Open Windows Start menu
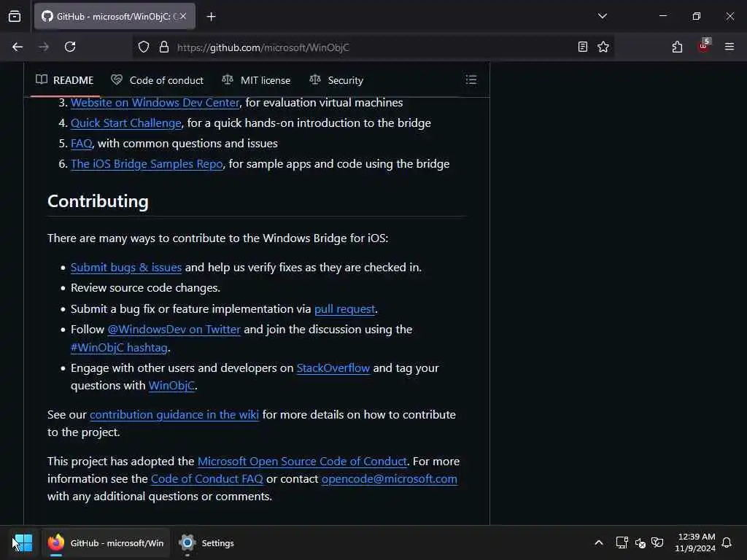This screenshot has height=560, width=747. pos(23,542)
